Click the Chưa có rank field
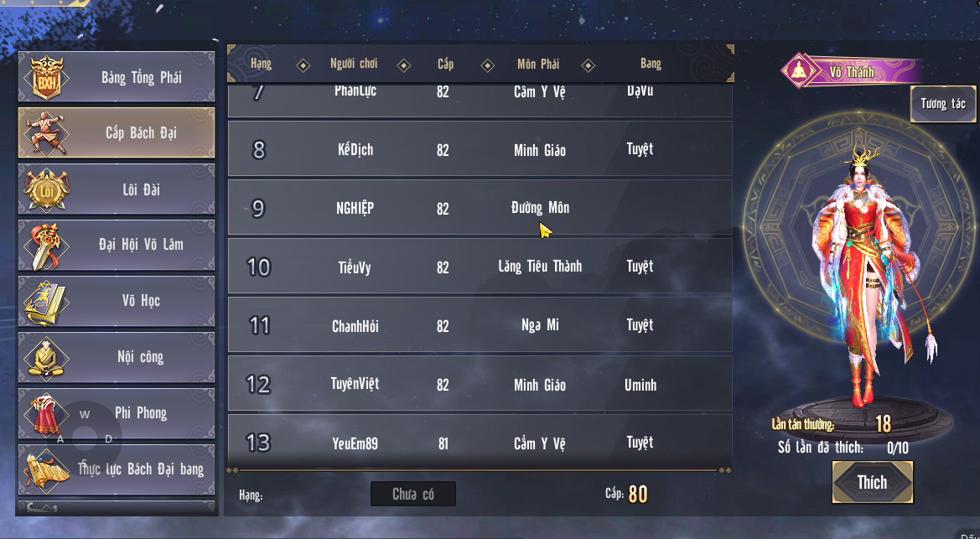This screenshot has width=980, height=539. tap(413, 494)
